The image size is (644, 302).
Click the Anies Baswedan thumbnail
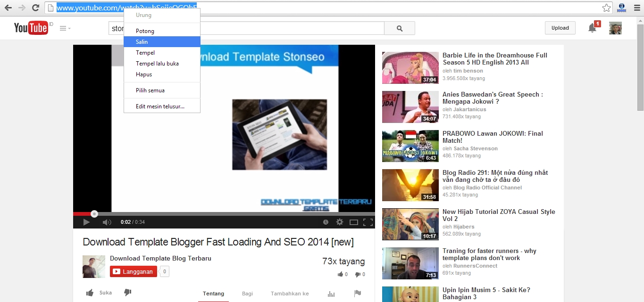410,107
